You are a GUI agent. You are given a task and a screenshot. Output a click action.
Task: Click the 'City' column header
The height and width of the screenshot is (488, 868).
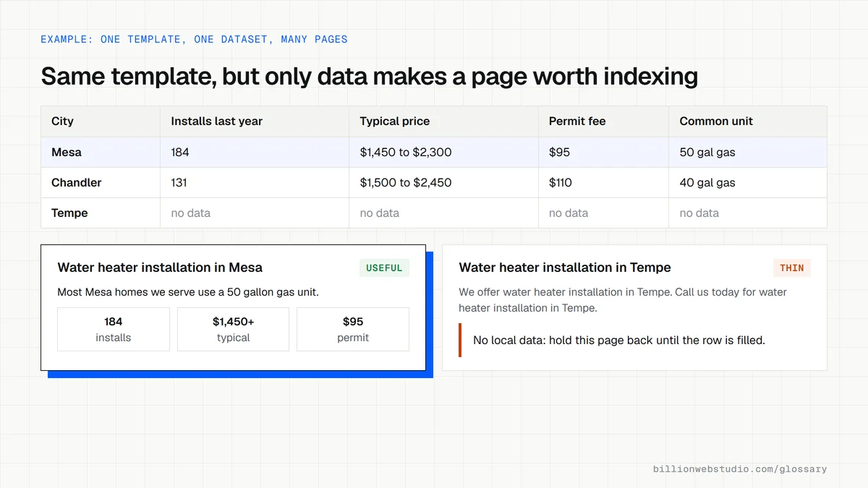[x=101, y=121]
